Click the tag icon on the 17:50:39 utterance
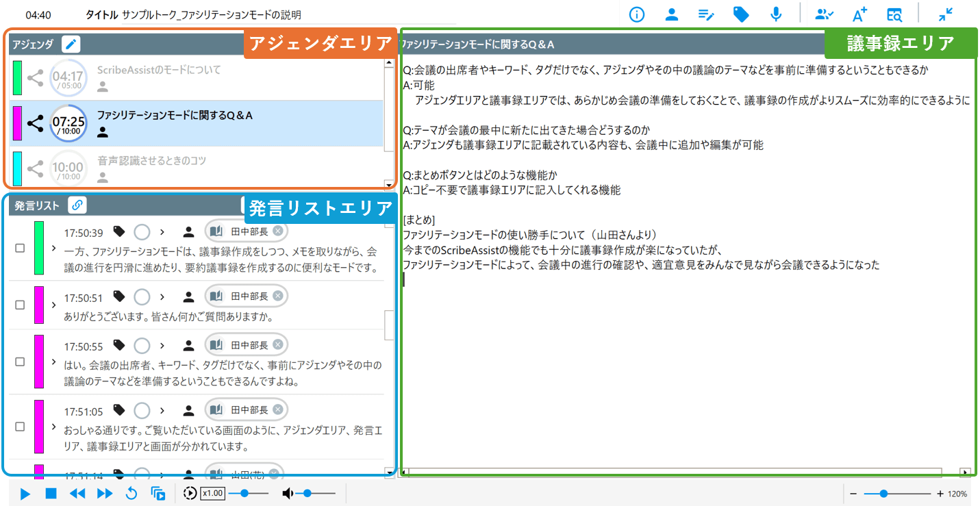 (x=119, y=231)
